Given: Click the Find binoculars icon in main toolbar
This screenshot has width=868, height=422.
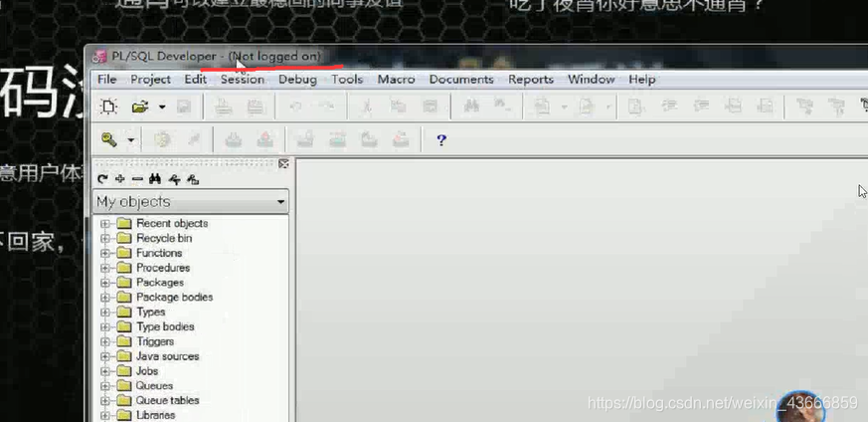Looking at the screenshot, I should [x=471, y=106].
